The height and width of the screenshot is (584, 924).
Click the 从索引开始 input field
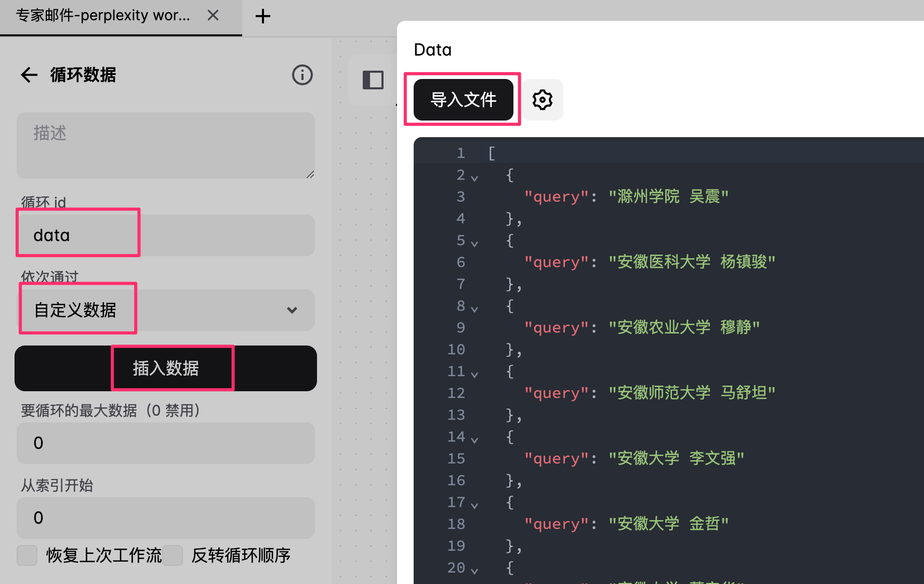click(x=166, y=518)
